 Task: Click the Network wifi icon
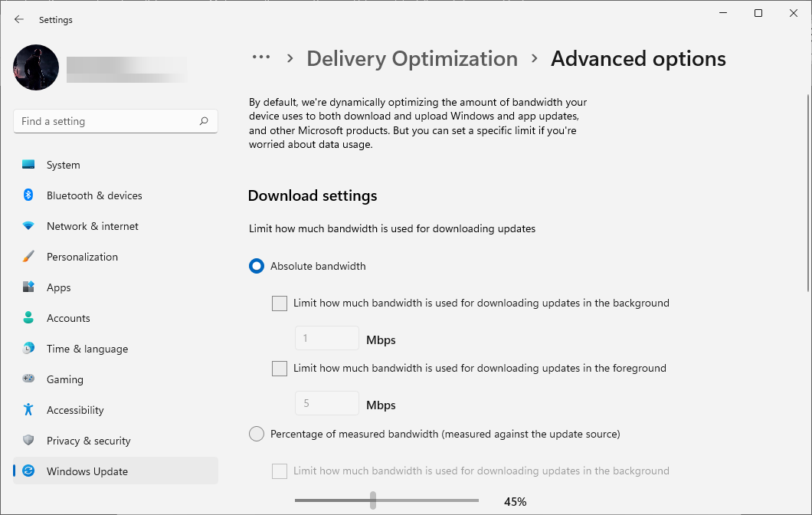click(28, 226)
